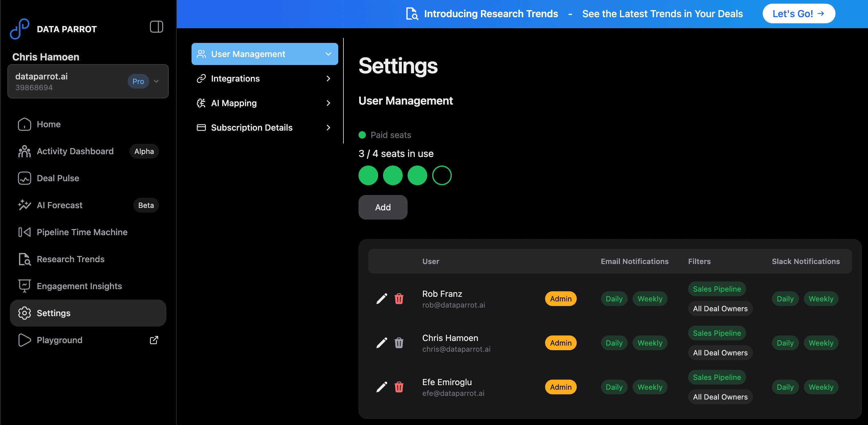The height and width of the screenshot is (425, 868).
Task: Click the Pipeline Time Machine rewind icon
Action: coord(24,232)
